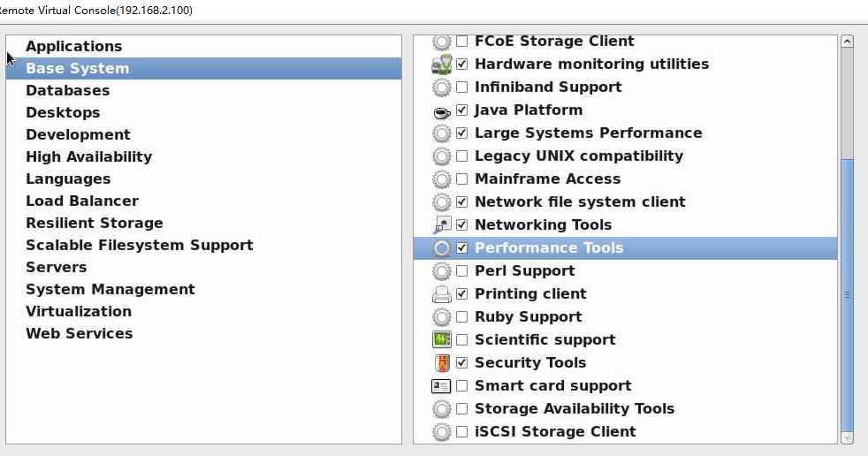Click the Java Platform coffee cup icon

coord(441,111)
